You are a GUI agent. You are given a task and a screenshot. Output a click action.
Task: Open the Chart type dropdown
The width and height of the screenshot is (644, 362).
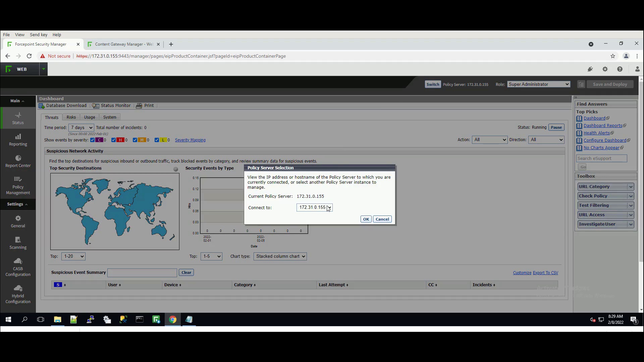[280, 256]
